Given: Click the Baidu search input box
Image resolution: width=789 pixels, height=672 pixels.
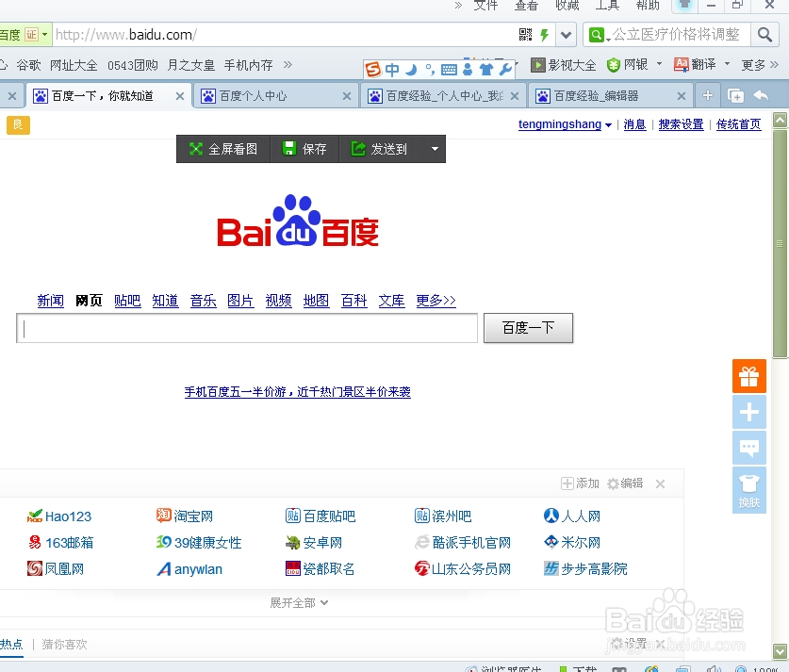Looking at the screenshot, I should (247, 328).
